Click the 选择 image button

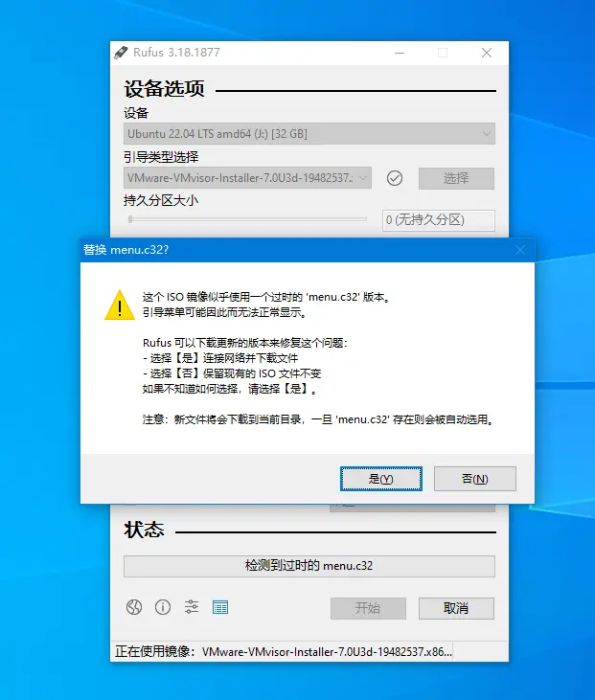pyautogui.click(x=456, y=178)
